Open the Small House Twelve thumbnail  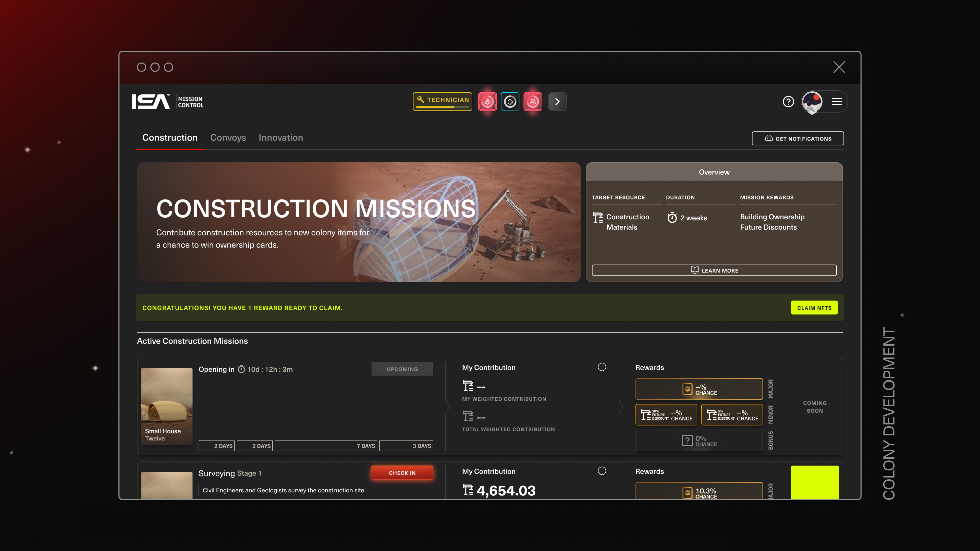point(167,406)
